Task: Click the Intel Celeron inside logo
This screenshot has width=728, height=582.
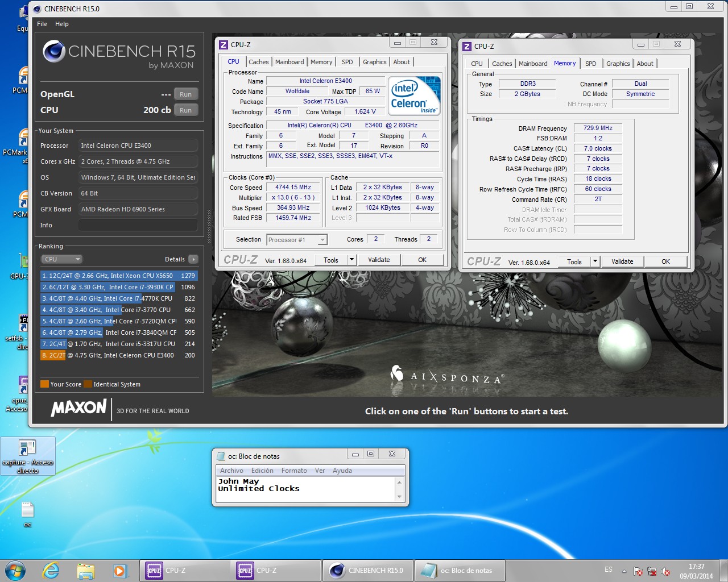Action: pos(415,95)
